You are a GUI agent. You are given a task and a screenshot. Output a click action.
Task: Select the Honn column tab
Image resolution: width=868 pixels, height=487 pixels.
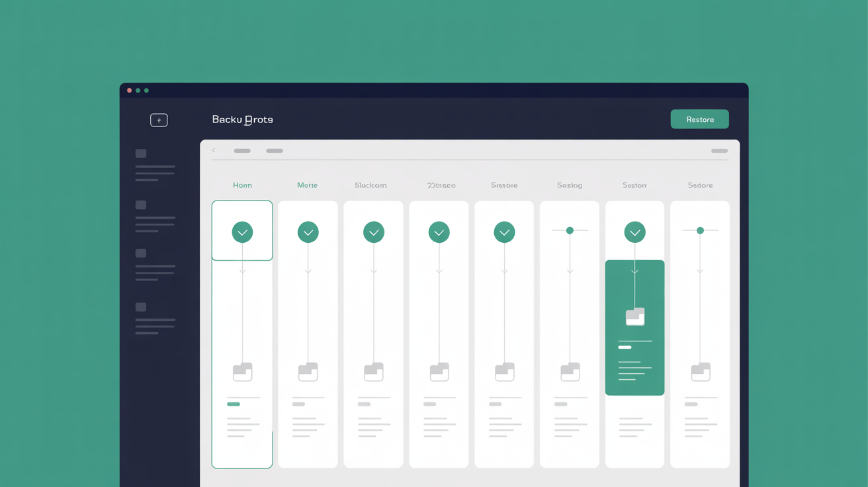coord(242,185)
